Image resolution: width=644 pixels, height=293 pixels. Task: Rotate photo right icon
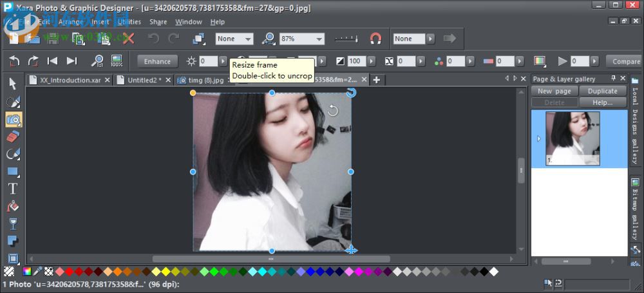coord(33,61)
